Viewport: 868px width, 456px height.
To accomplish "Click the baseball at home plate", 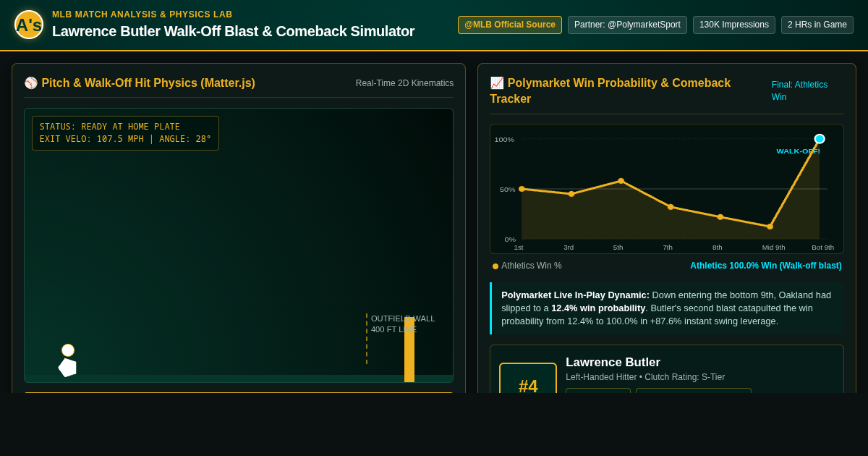I will [x=68, y=350].
